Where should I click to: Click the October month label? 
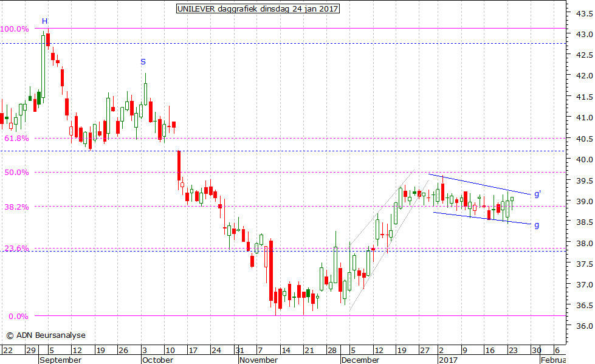[157, 360]
